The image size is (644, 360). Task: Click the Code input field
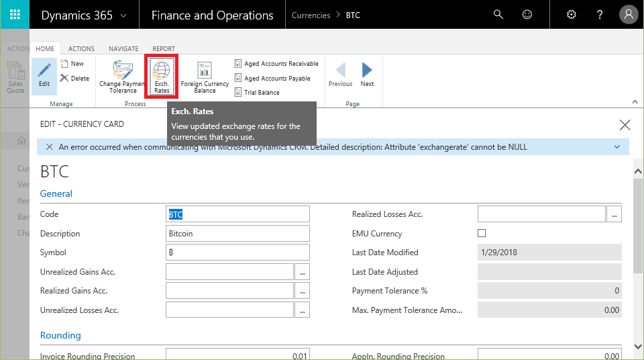[x=237, y=214]
